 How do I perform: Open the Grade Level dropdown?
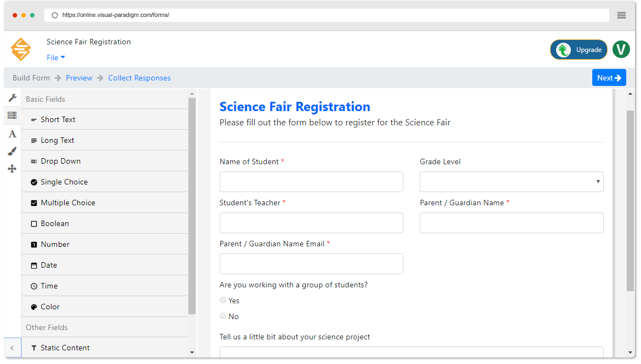511,181
